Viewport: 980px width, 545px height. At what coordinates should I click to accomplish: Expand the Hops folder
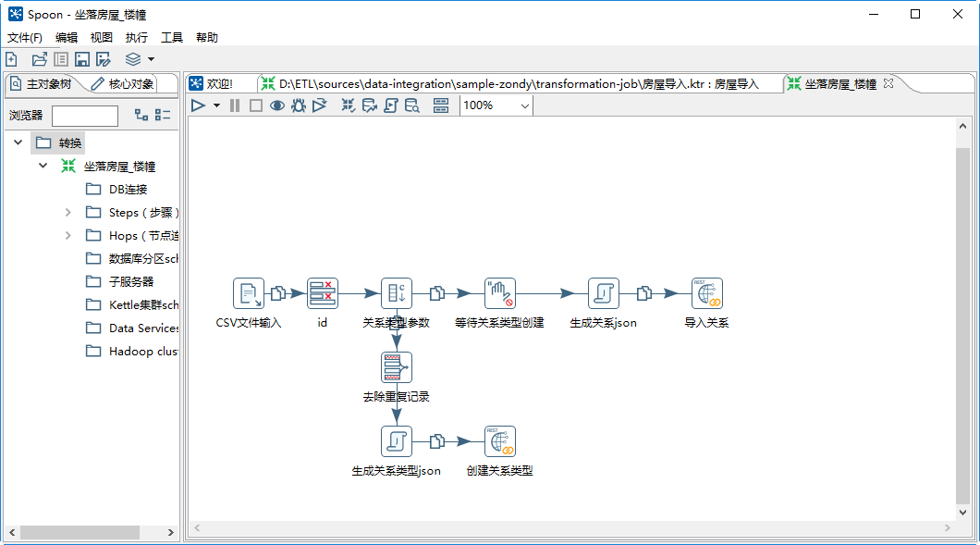pos(68,236)
